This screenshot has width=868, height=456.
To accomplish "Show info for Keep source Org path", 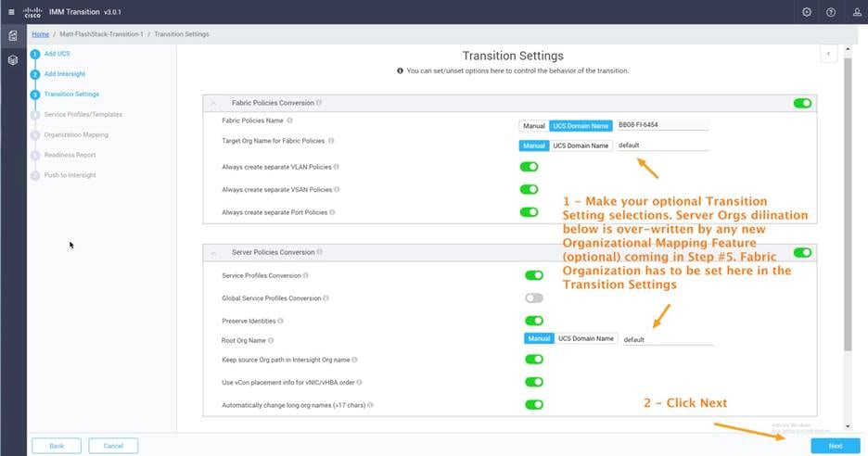I will click(x=355, y=360).
